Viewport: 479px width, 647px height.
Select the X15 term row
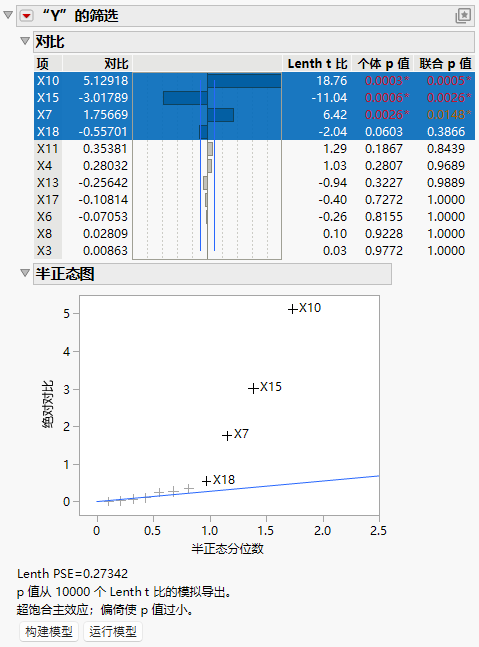254,97
